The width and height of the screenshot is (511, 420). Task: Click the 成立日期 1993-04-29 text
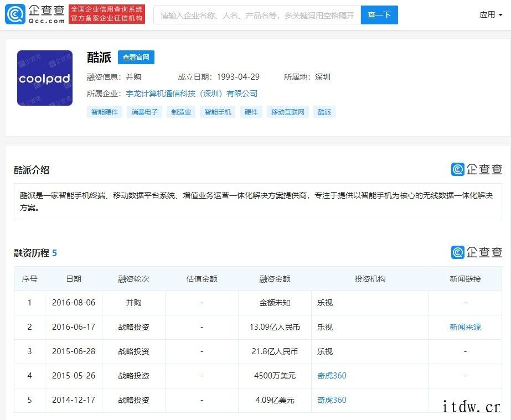point(218,77)
